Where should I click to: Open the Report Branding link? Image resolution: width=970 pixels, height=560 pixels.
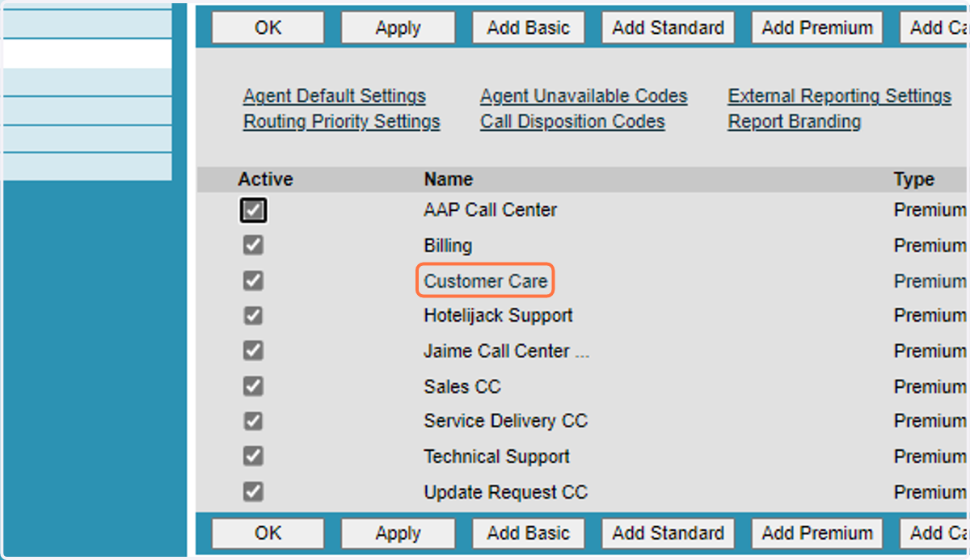tap(795, 122)
